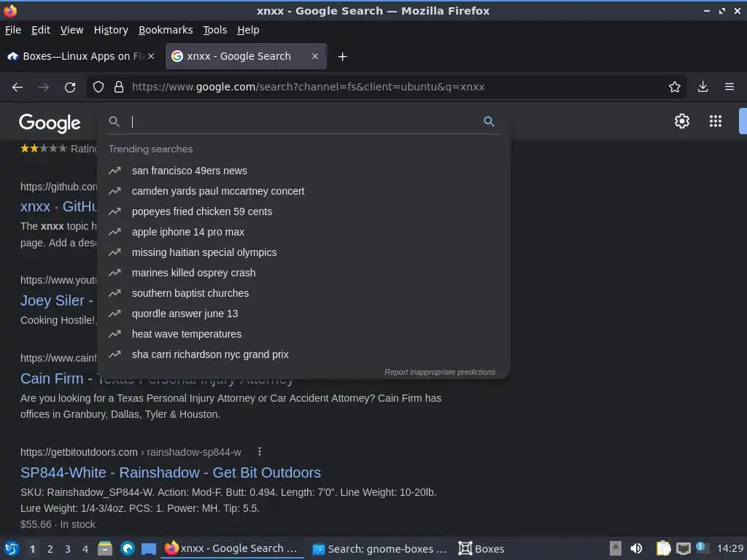Image resolution: width=747 pixels, height=560 pixels.
Task: Show site security info via padlock icon
Action: click(119, 87)
